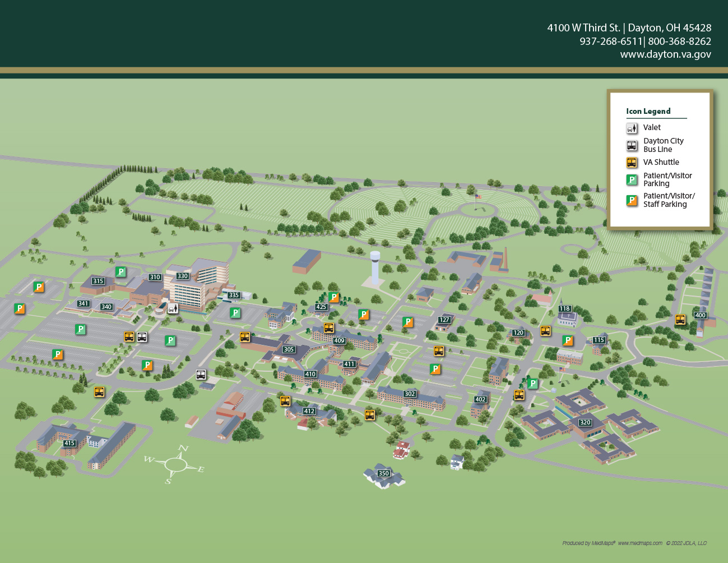Select the VA Shuttle stop below building 127
Screen dimensions: 728x563
click(439, 352)
